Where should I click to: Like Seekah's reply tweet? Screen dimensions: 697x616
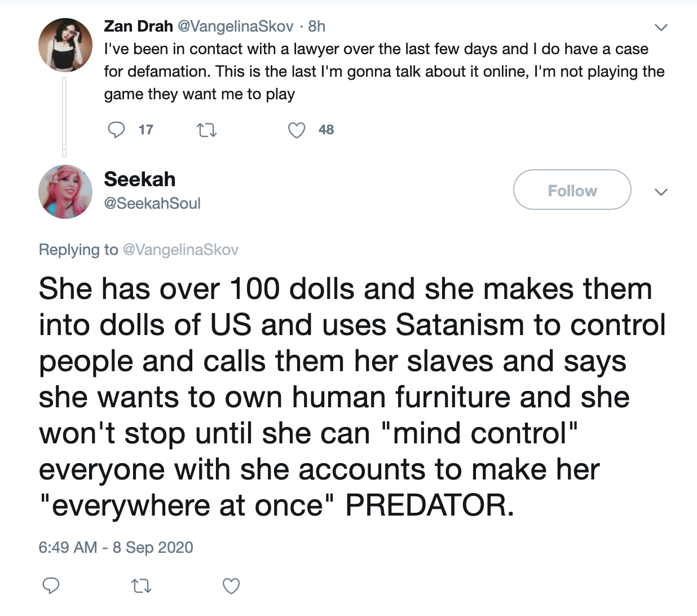coord(231,586)
